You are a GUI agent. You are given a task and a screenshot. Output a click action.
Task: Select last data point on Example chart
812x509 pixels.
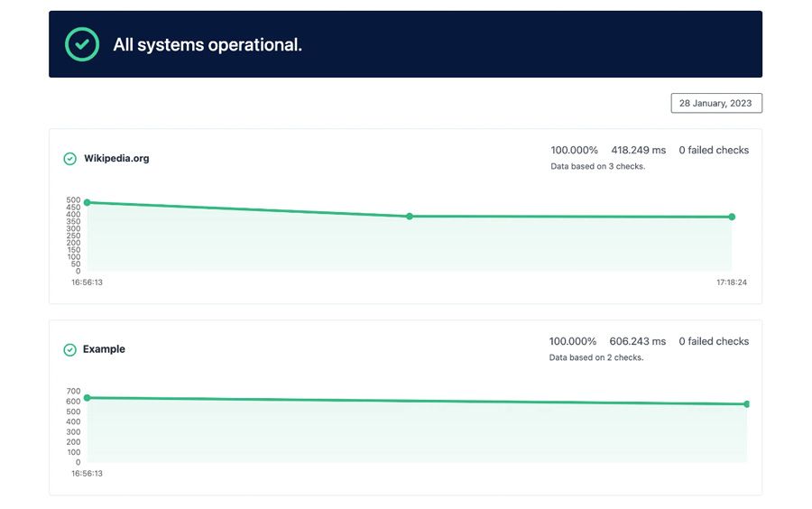(x=747, y=404)
